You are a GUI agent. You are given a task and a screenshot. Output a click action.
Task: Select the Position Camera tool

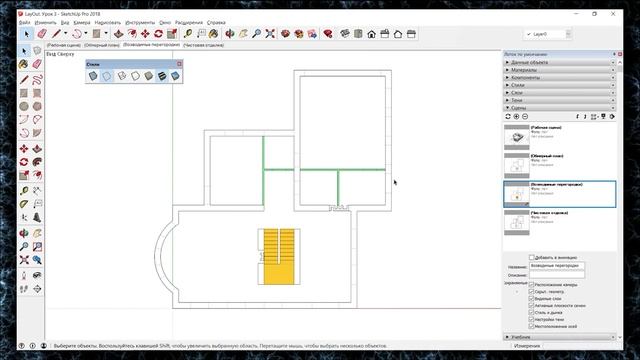pyautogui.click(x=24, y=276)
